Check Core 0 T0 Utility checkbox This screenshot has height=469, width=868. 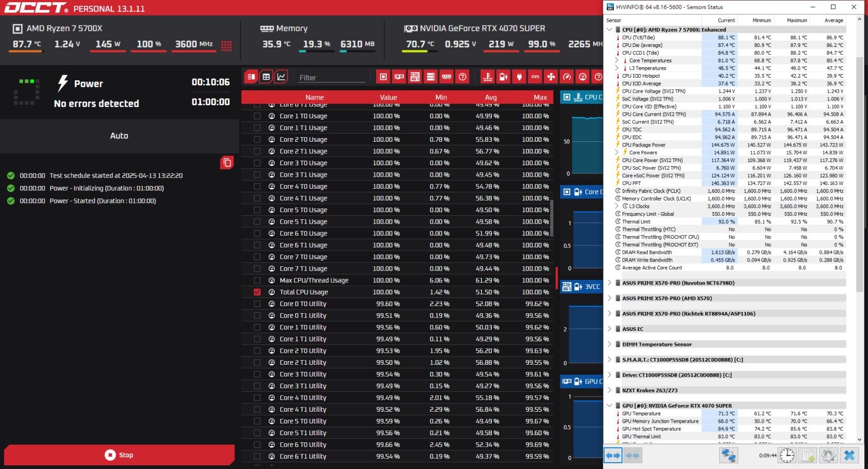pyautogui.click(x=257, y=304)
